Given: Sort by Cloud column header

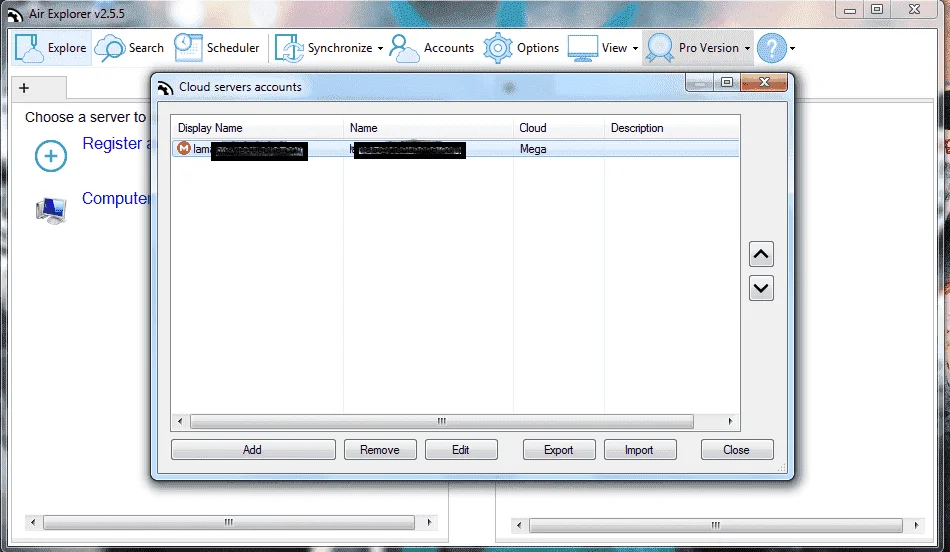Looking at the screenshot, I should tap(558, 128).
